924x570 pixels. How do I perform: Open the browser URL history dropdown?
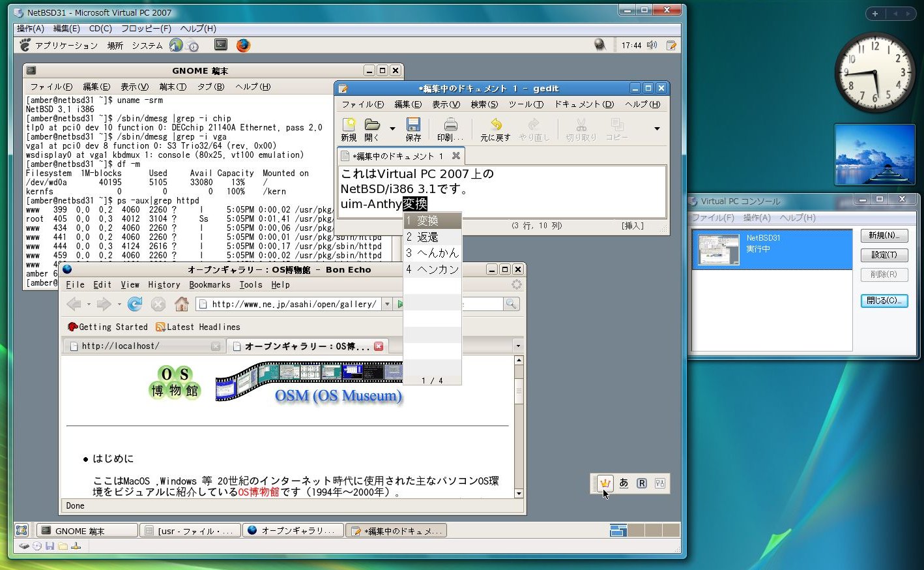tap(387, 304)
